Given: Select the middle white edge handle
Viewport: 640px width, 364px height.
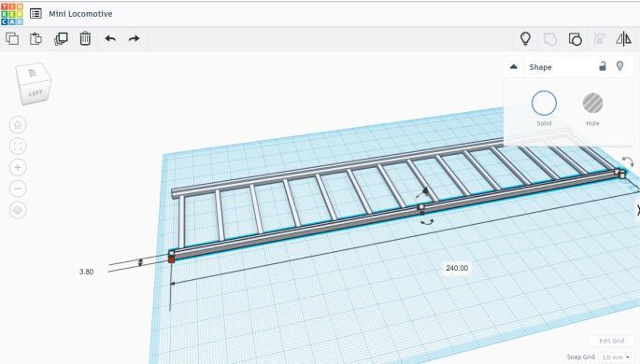Looking at the screenshot, I should pyautogui.click(x=421, y=207).
